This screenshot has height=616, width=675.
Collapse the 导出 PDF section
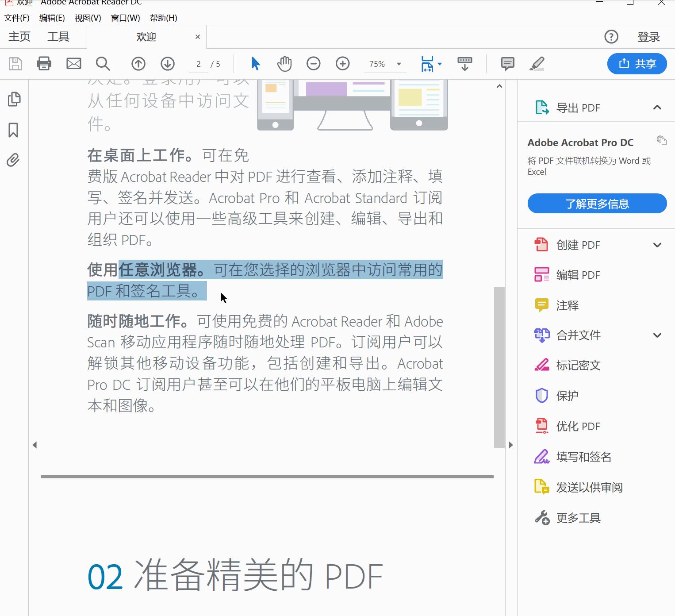(x=656, y=108)
